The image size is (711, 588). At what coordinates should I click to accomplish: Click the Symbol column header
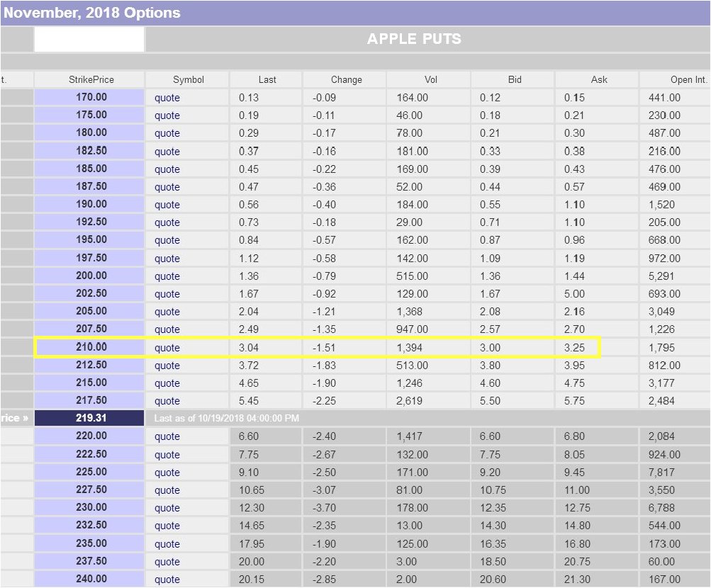pos(188,80)
